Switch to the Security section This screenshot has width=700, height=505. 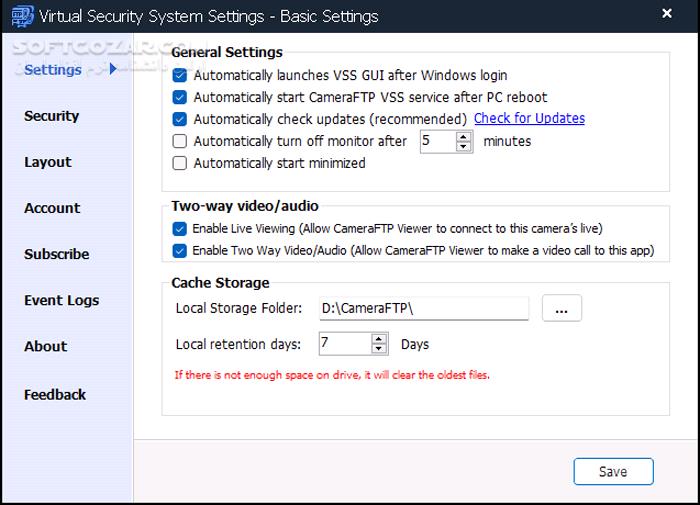click(x=51, y=116)
